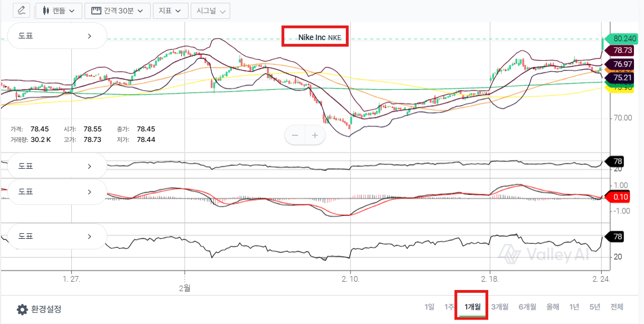This screenshot has width=644, height=324.
Task: Zoom in with the plus button
Action: 315,135
